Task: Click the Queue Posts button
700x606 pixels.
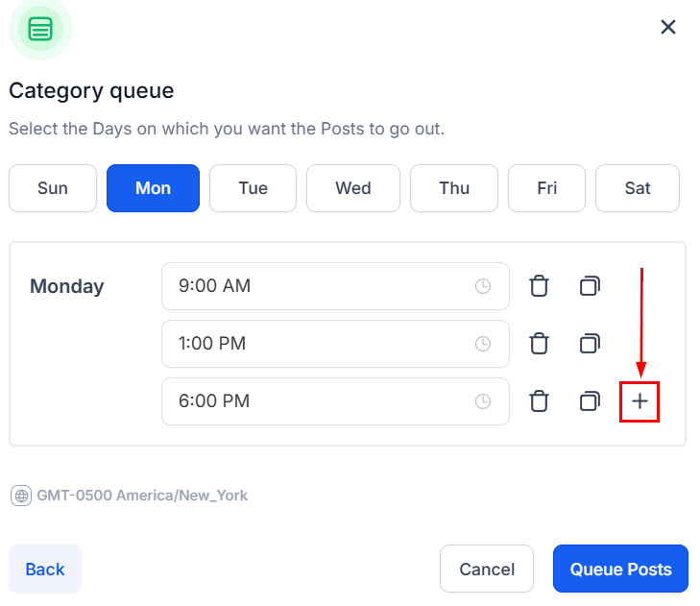Action: (x=620, y=569)
